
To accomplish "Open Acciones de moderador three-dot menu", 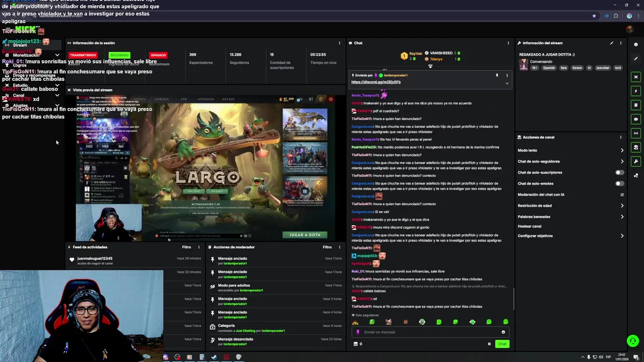I will tap(340, 247).
